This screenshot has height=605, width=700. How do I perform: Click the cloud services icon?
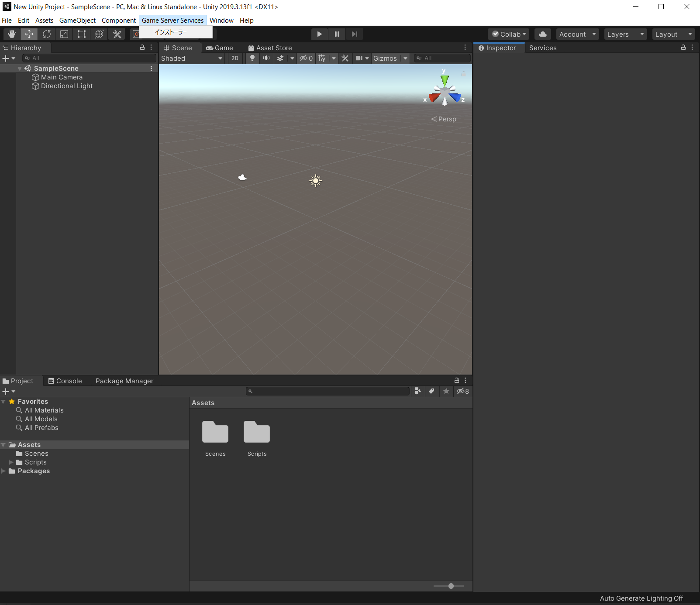(x=543, y=34)
